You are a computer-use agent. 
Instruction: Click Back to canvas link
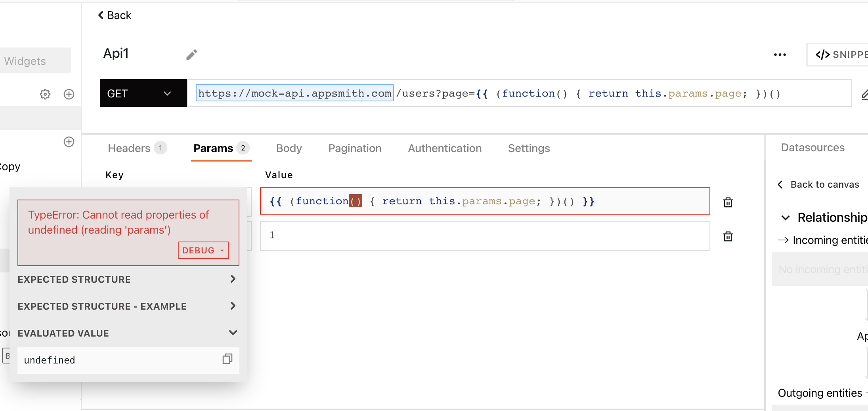tap(819, 185)
